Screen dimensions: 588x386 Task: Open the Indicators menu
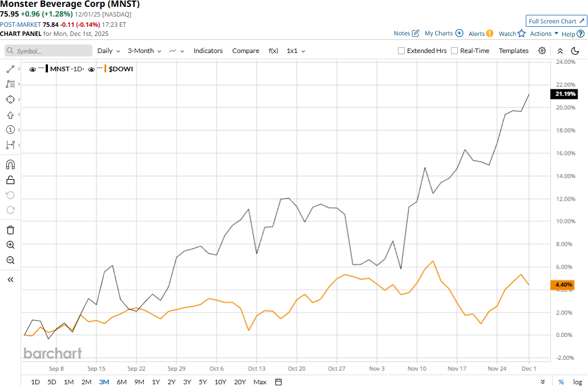coord(208,51)
